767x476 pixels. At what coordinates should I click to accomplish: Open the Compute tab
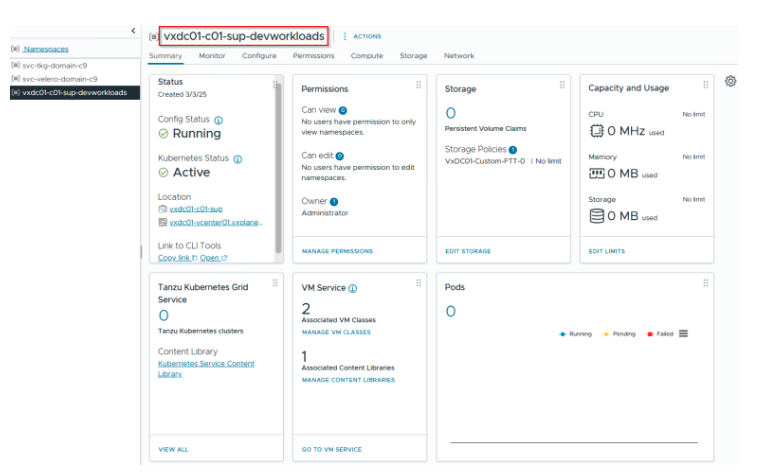[x=367, y=56]
